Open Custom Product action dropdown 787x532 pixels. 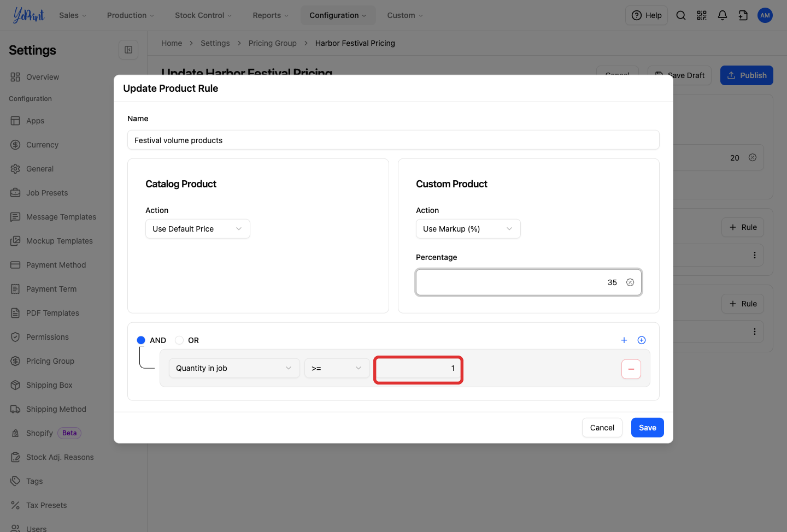click(x=468, y=229)
